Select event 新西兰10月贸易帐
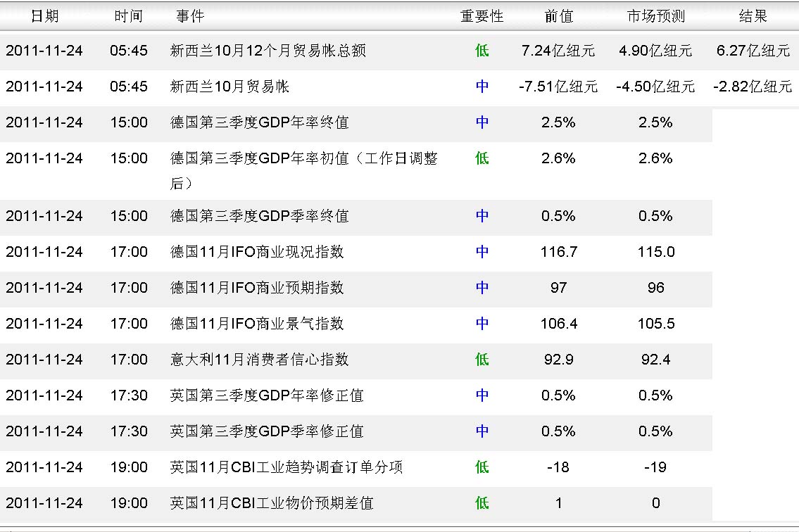Image resolution: width=799 pixels, height=532 pixels. tap(229, 86)
